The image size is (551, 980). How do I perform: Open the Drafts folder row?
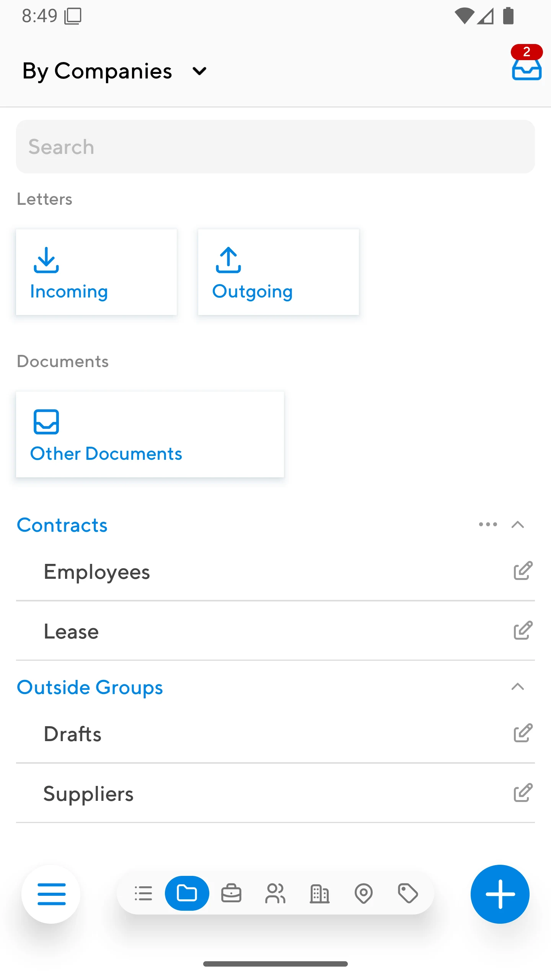275,734
